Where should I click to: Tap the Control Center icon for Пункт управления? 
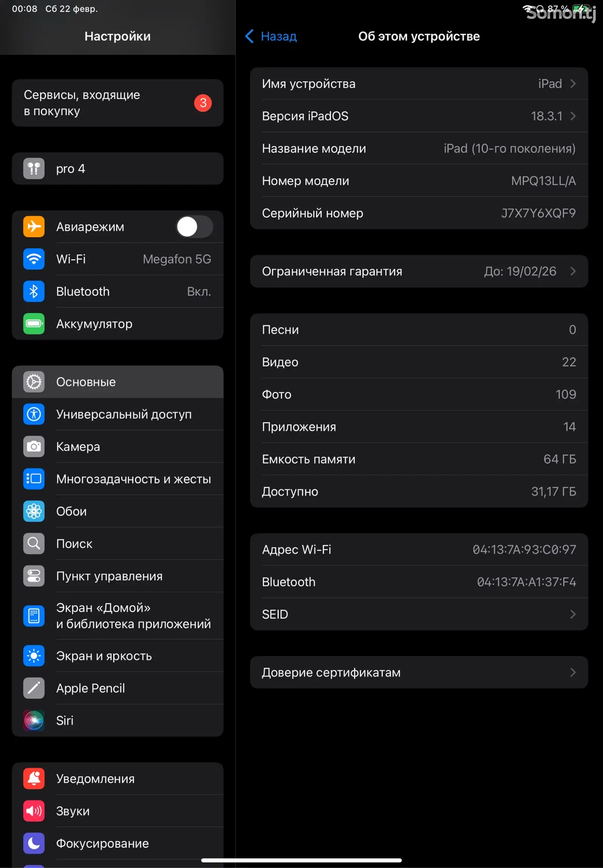coord(34,576)
